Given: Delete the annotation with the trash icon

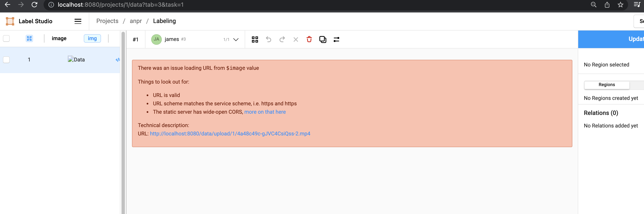Looking at the screenshot, I should (309, 39).
